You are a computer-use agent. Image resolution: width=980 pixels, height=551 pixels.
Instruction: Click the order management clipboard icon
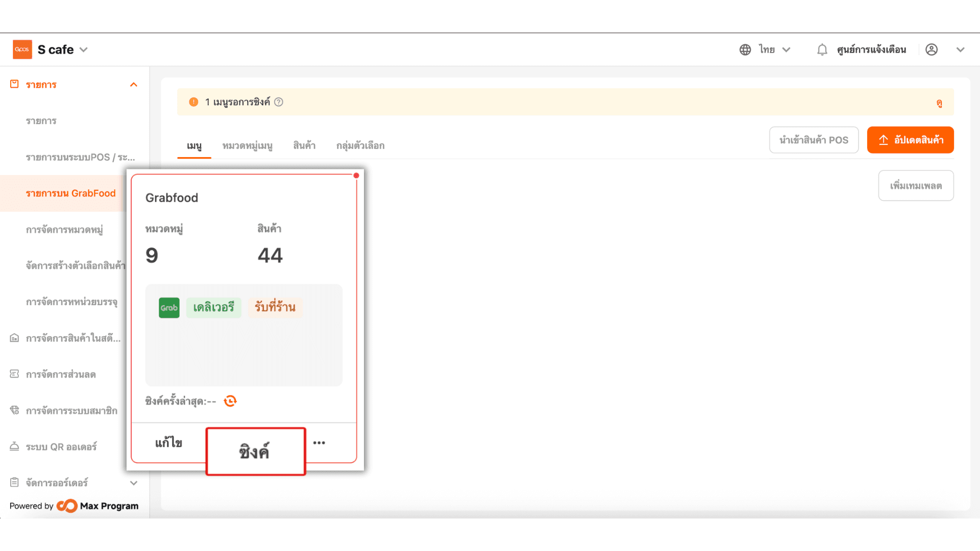coord(14,482)
